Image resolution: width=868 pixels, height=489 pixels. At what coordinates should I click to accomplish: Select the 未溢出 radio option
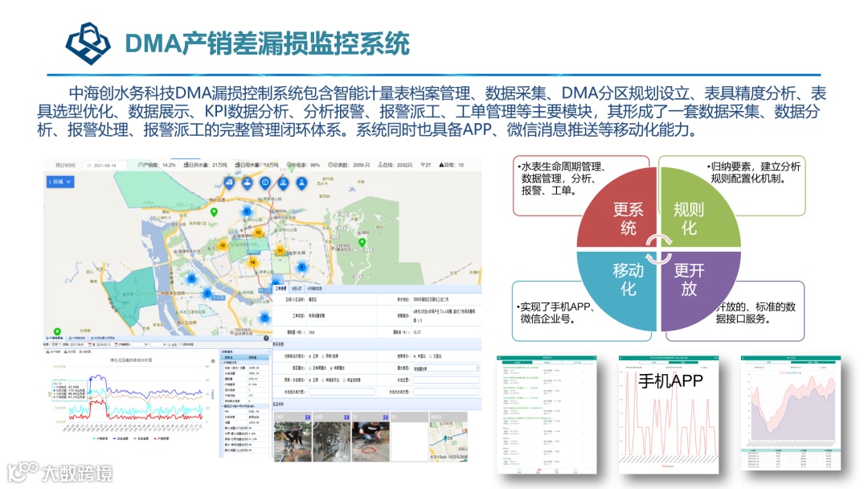pyautogui.click(x=415, y=356)
